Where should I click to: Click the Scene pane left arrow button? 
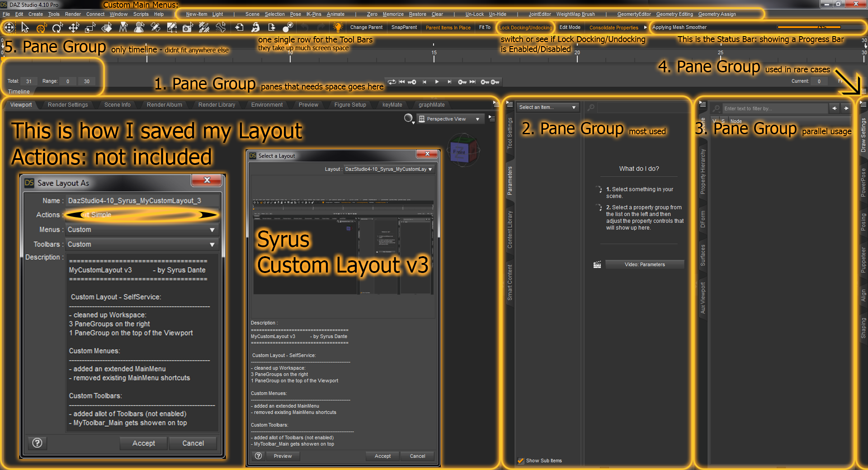click(x=835, y=108)
